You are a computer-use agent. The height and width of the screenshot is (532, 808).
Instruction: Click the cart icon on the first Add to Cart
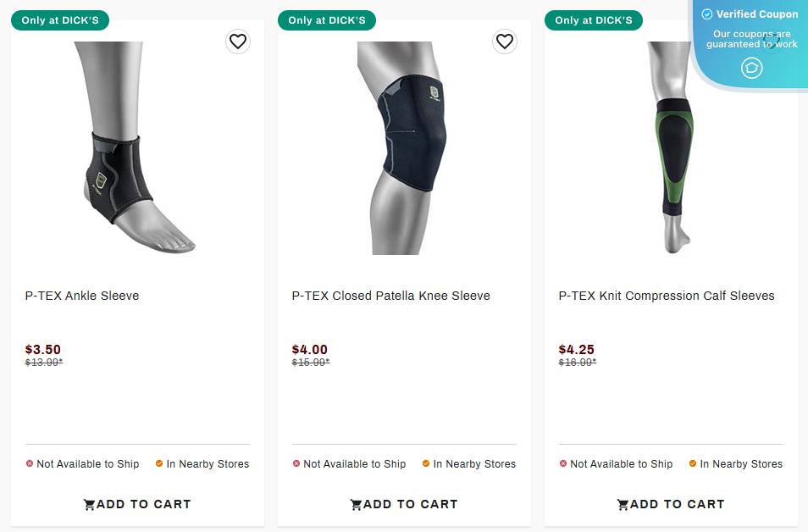coord(90,504)
